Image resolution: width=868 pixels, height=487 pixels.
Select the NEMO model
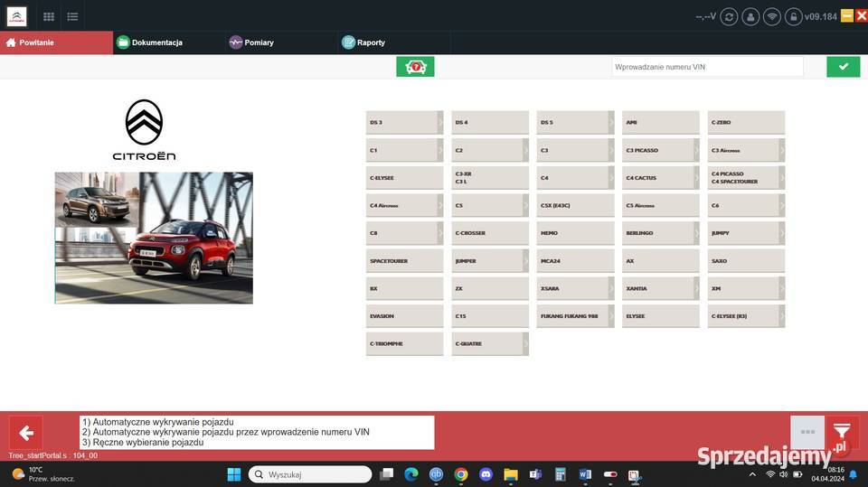[575, 233]
